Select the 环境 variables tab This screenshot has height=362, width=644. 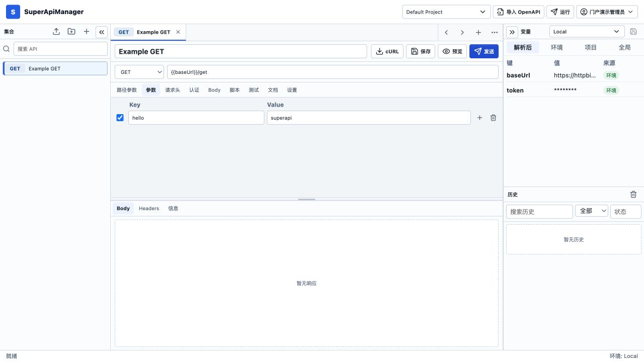557,47
